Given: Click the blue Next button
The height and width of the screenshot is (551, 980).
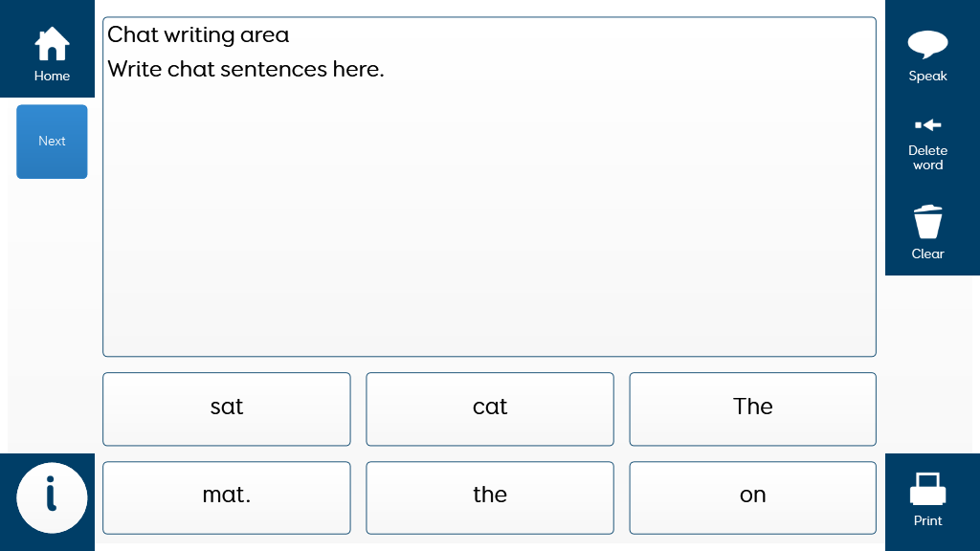Looking at the screenshot, I should [x=52, y=142].
